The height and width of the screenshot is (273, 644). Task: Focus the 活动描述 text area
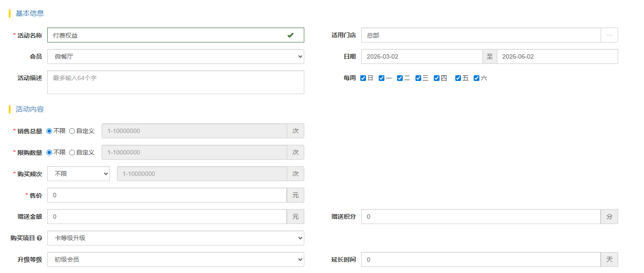[x=175, y=82]
